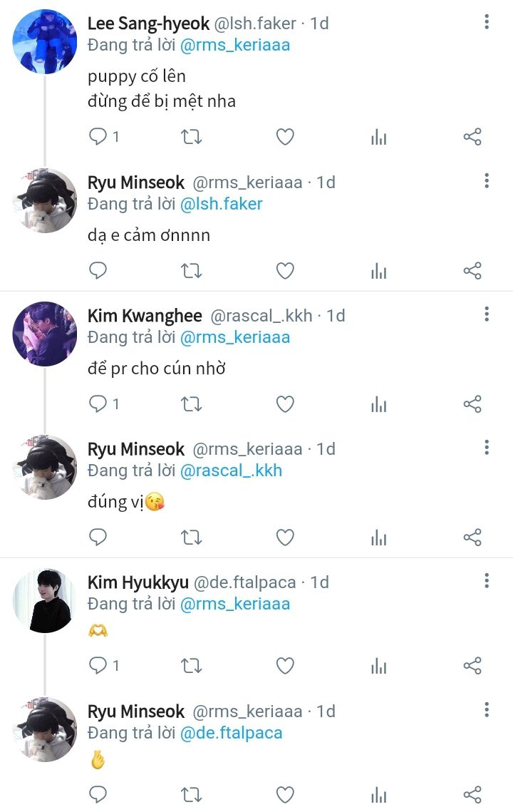
Task: Open Lee Sang-hyeok's profile avatar
Action: pos(44,42)
